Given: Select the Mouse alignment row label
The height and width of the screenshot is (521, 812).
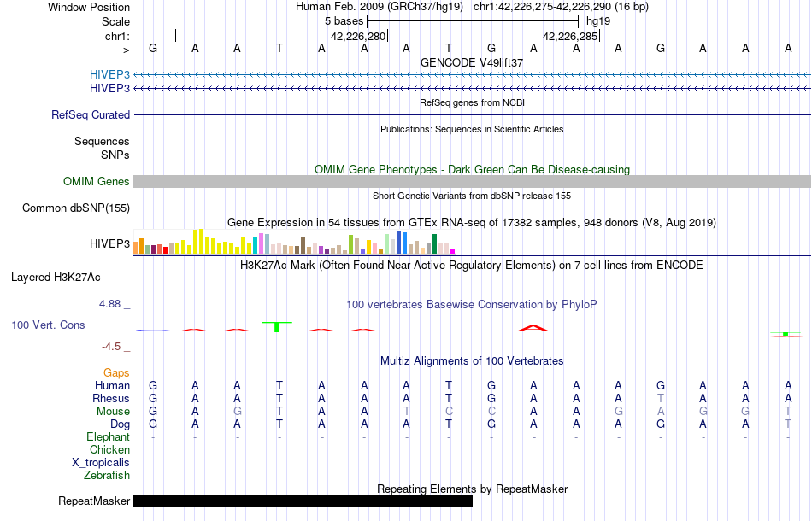Looking at the screenshot, I should (113, 412).
